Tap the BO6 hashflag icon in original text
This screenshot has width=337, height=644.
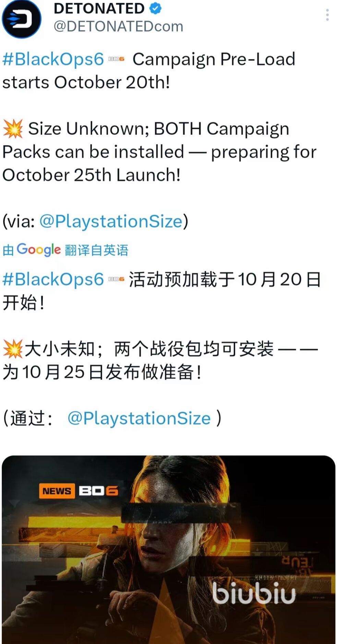pyautogui.click(x=116, y=59)
